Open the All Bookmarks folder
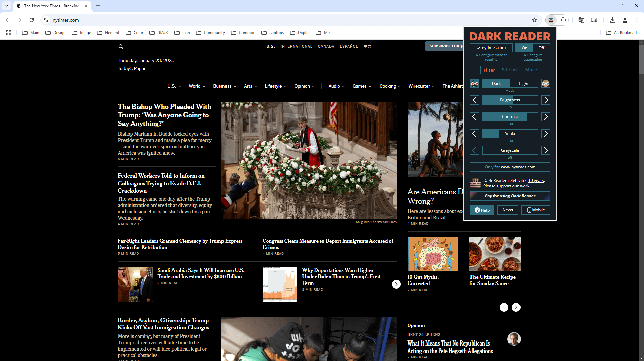 [623, 33]
